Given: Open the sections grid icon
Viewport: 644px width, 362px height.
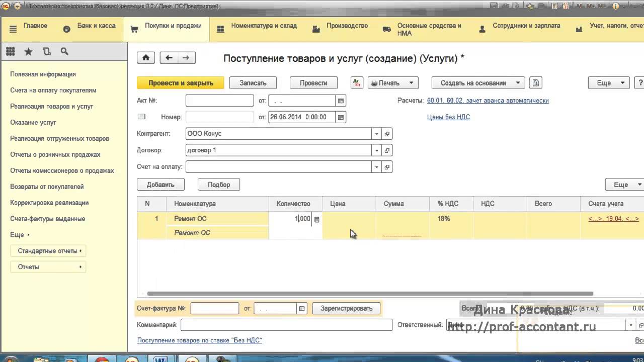Looking at the screenshot, I should pyautogui.click(x=11, y=51).
